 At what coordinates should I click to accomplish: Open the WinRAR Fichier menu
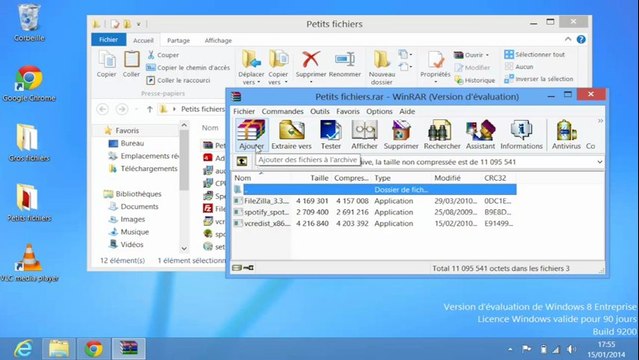(244, 111)
